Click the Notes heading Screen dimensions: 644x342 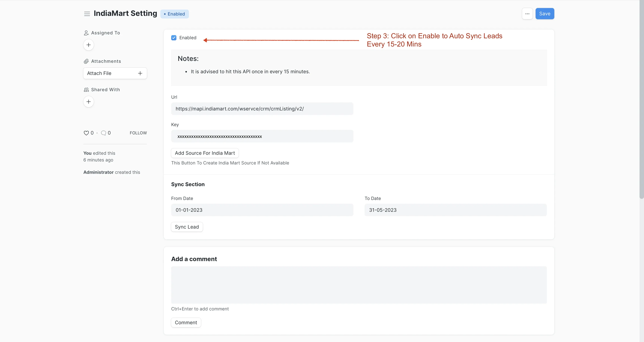click(x=188, y=59)
